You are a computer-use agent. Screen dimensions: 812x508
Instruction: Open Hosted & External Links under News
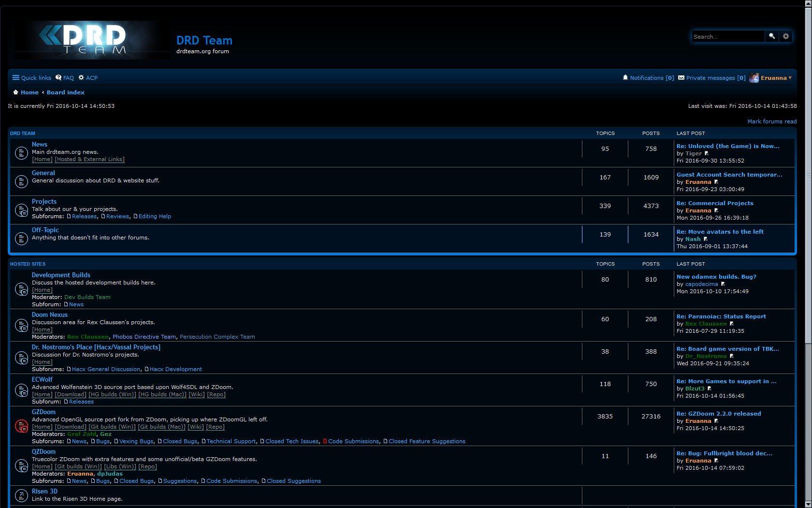[90, 159]
